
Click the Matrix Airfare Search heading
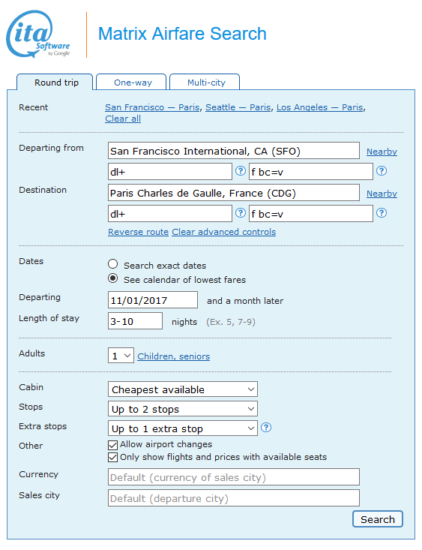(182, 34)
